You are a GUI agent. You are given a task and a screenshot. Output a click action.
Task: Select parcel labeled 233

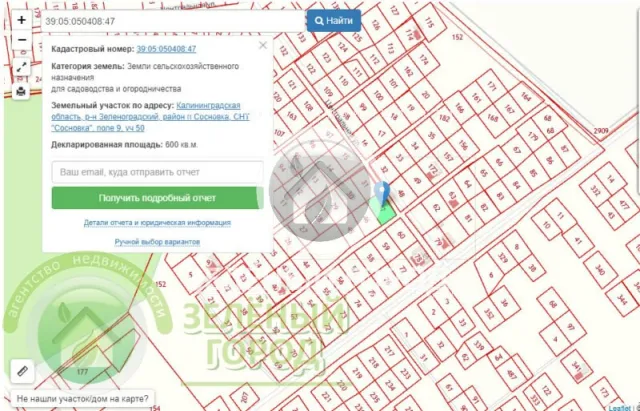(405, 373)
